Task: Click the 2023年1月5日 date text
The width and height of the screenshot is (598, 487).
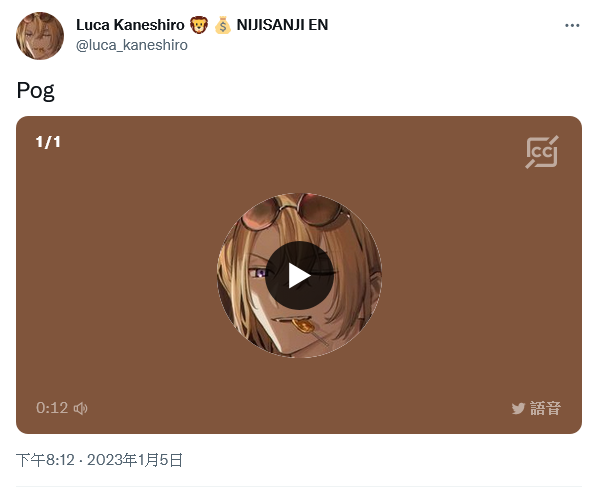Action: point(135,460)
